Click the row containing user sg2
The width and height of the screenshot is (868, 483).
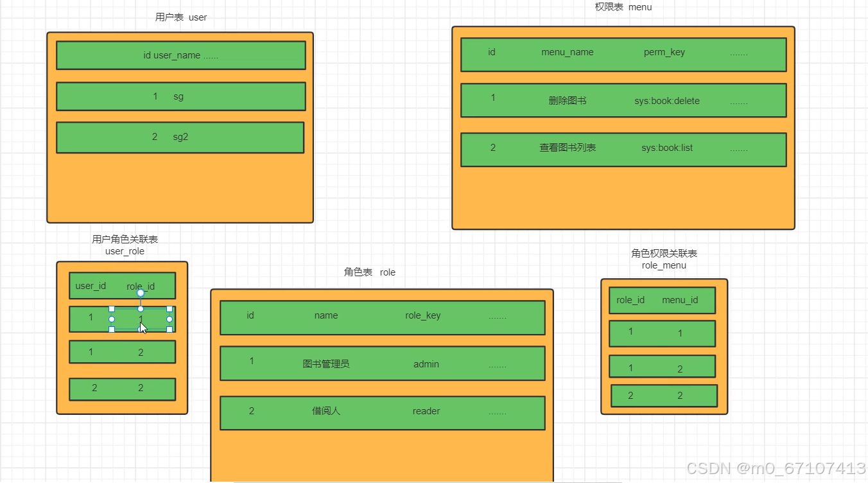pos(180,137)
